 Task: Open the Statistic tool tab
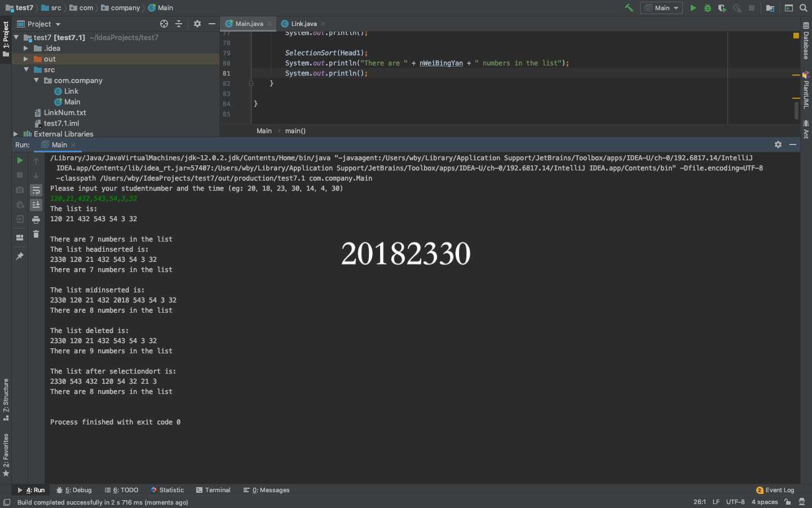pyautogui.click(x=167, y=490)
